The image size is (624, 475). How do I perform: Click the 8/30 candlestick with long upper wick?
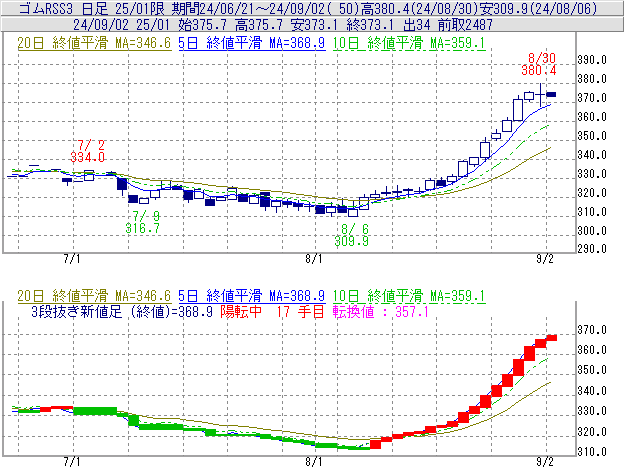pyautogui.click(x=540, y=95)
